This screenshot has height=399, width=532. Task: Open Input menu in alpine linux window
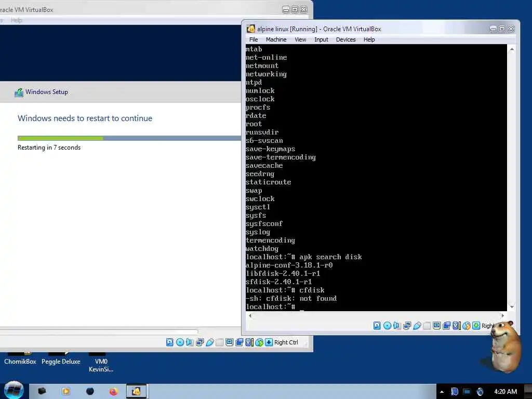(321, 39)
